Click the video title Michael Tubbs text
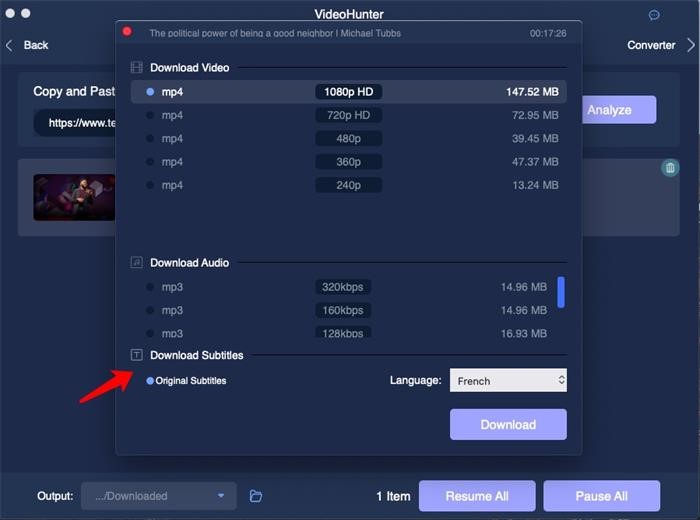Screen dimensions: 700x520 [275, 33]
